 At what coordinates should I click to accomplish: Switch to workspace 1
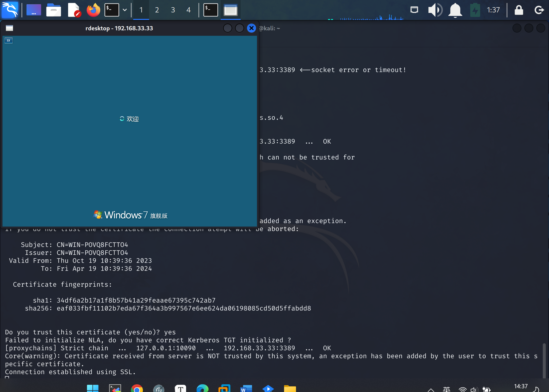tap(141, 10)
